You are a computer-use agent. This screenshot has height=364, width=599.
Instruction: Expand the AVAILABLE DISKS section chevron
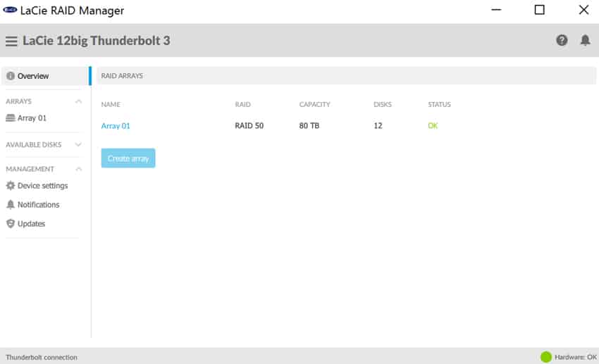(78, 144)
